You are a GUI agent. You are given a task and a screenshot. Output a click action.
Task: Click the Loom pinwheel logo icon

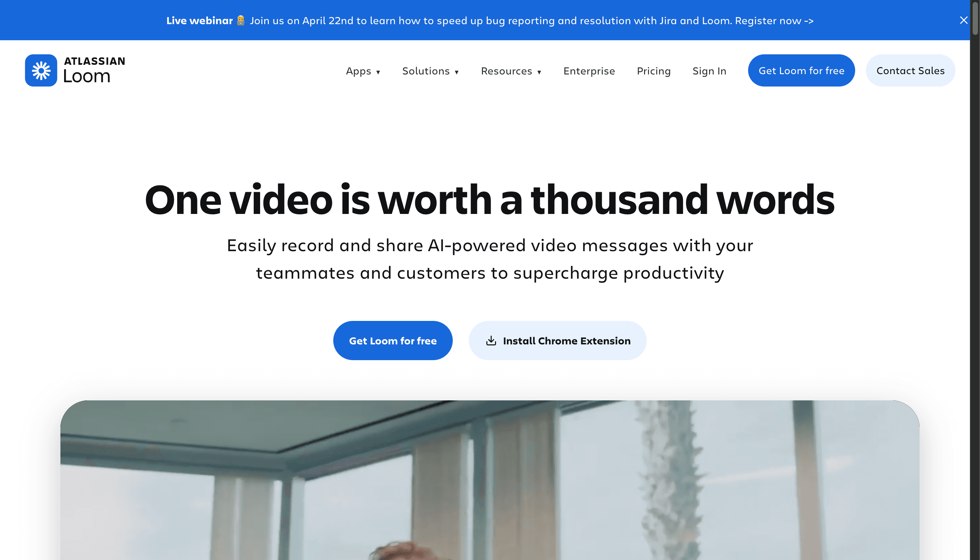click(41, 70)
